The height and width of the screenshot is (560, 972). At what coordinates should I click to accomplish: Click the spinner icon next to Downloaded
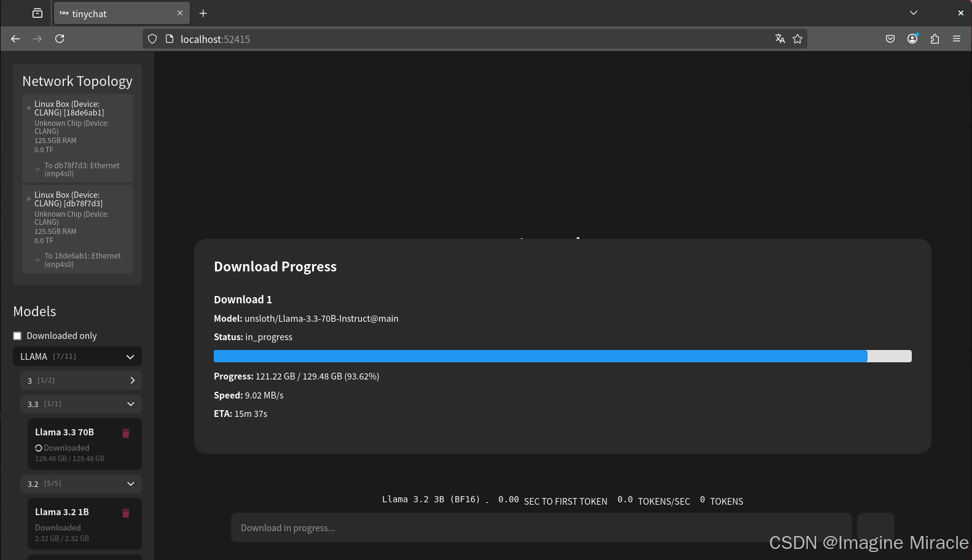pos(39,448)
